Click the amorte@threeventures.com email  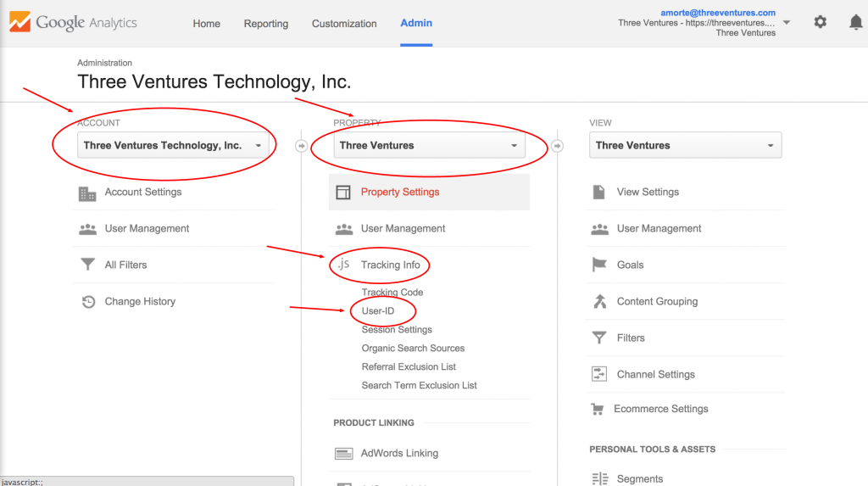tap(718, 12)
